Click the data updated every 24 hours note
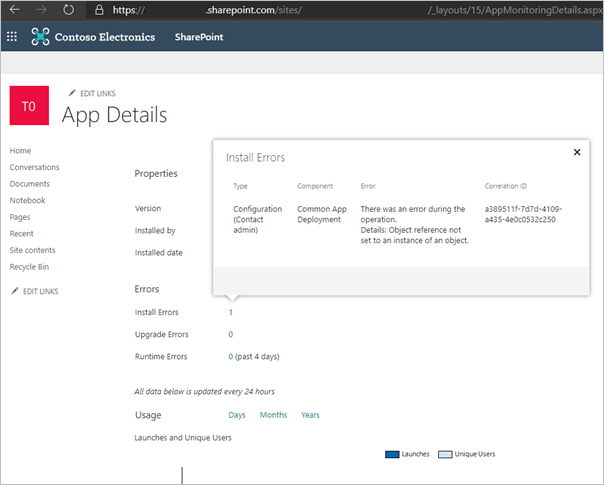 [x=205, y=392]
